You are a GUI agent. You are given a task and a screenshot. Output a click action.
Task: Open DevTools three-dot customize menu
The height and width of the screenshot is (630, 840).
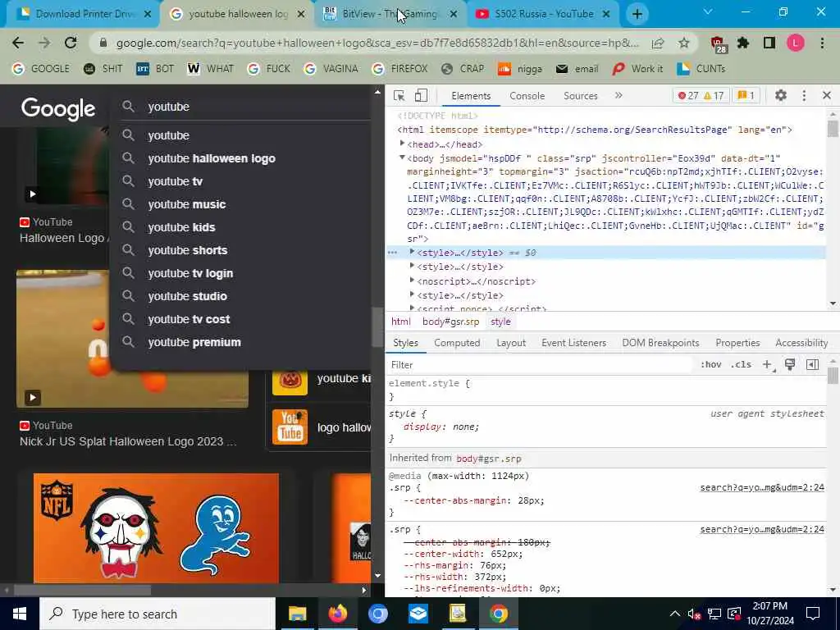click(804, 95)
